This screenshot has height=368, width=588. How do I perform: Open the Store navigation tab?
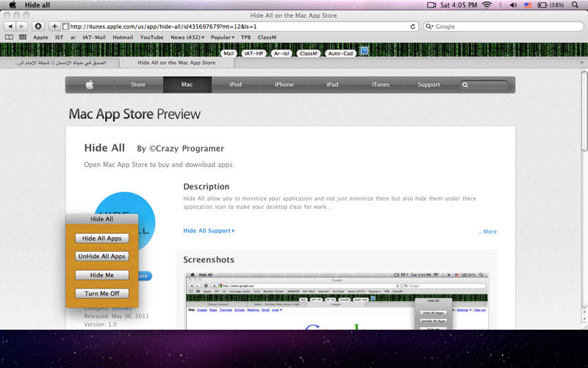pyautogui.click(x=138, y=85)
